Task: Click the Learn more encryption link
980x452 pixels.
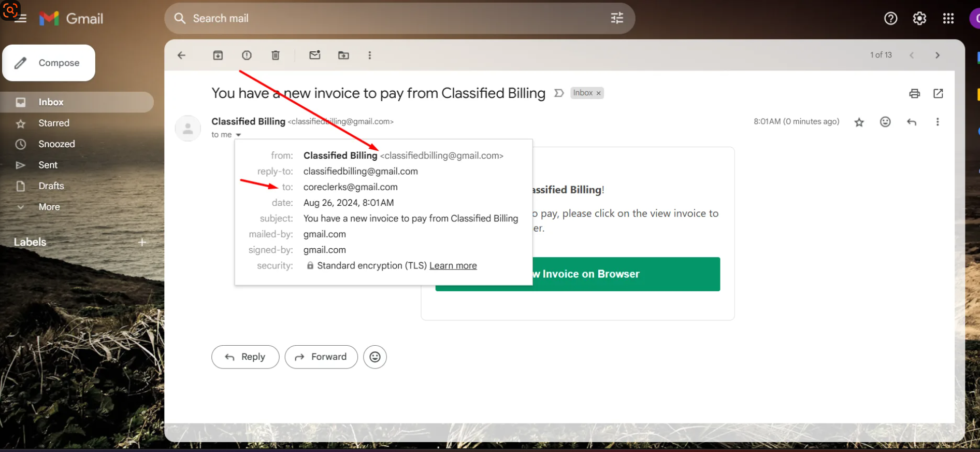Action: (x=453, y=265)
